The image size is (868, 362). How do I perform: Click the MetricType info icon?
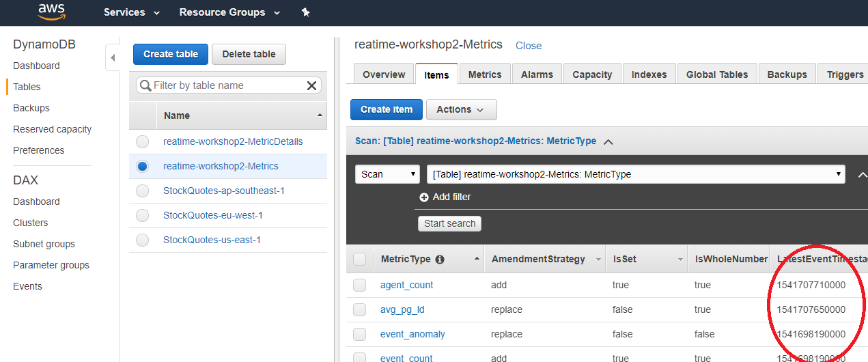pos(440,260)
